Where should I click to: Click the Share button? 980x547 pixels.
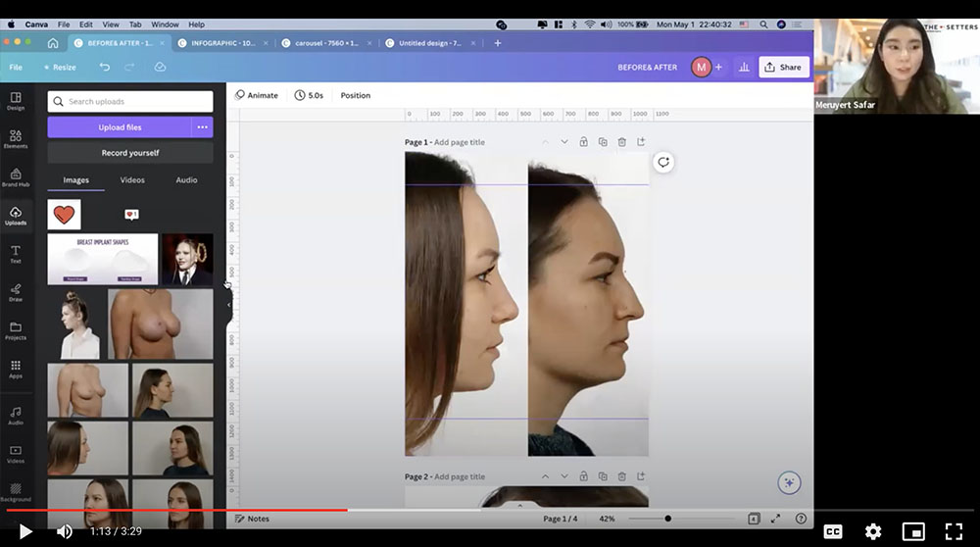pyautogui.click(x=784, y=67)
